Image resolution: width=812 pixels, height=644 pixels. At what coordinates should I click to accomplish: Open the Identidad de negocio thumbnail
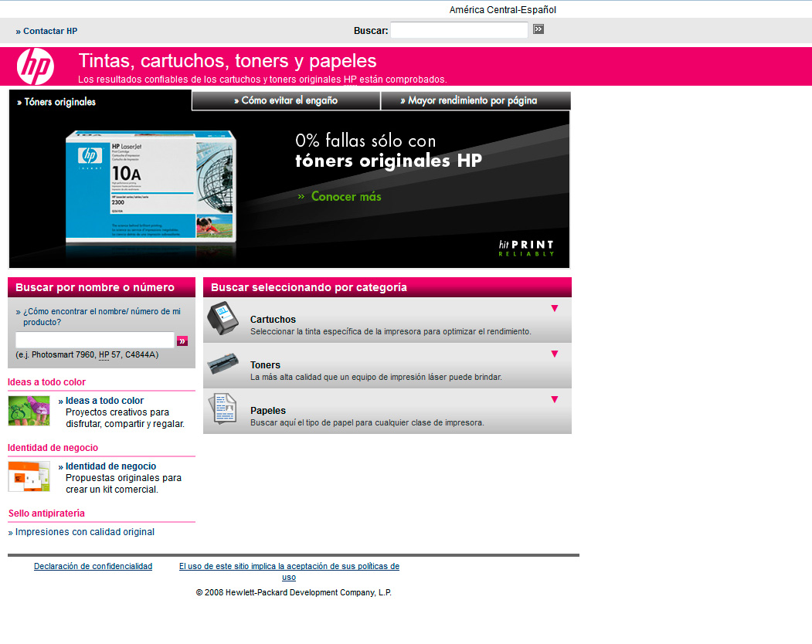tap(29, 476)
